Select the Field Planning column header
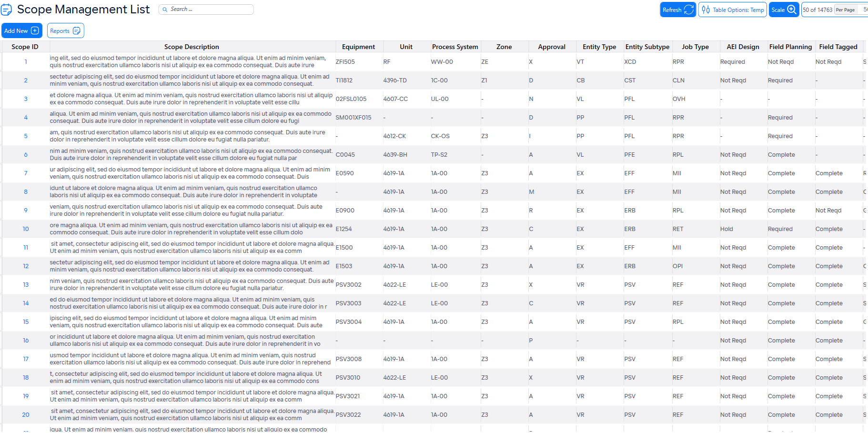The height and width of the screenshot is (433, 868). coord(790,47)
